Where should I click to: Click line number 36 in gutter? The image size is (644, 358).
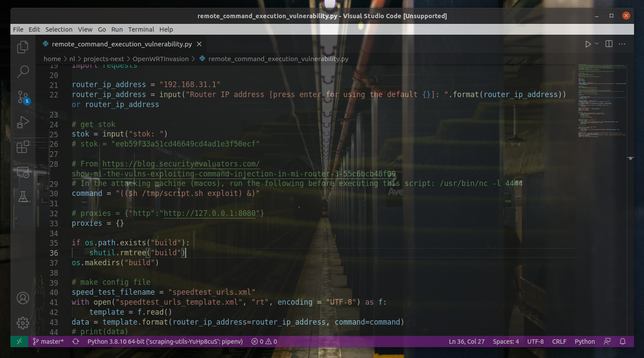[54, 253]
